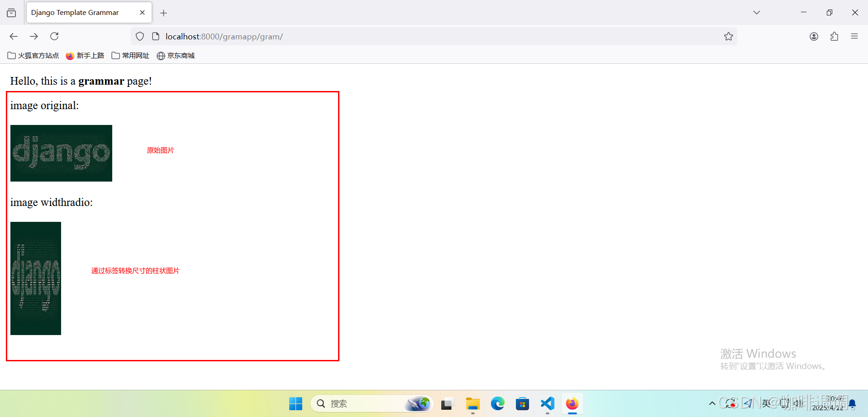Click the tall widthradio django image

pos(36,278)
